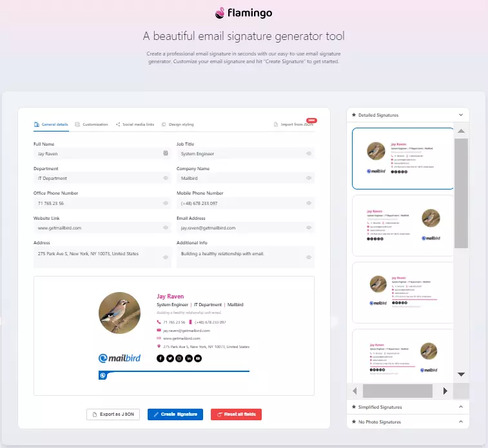Click the Full Name input with Jay Raven
This screenshot has height=448, width=488.
(x=102, y=153)
